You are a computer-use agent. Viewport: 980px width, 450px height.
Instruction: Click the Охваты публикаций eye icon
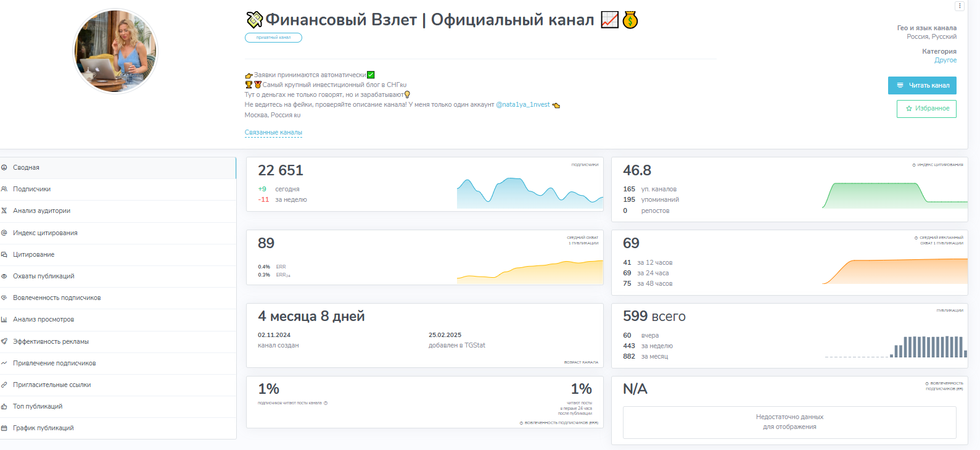pos(4,276)
